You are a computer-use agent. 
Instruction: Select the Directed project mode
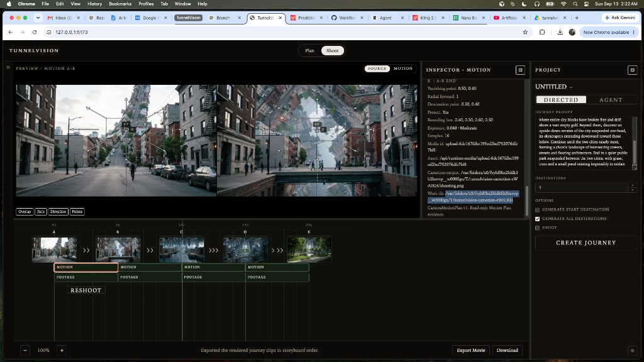pos(560,100)
